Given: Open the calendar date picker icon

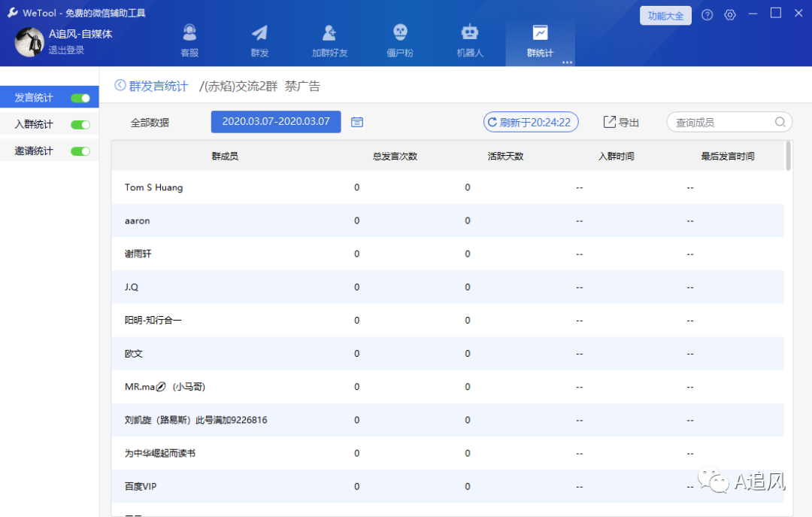Looking at the screenshot, I should click(x=357, y=122).
